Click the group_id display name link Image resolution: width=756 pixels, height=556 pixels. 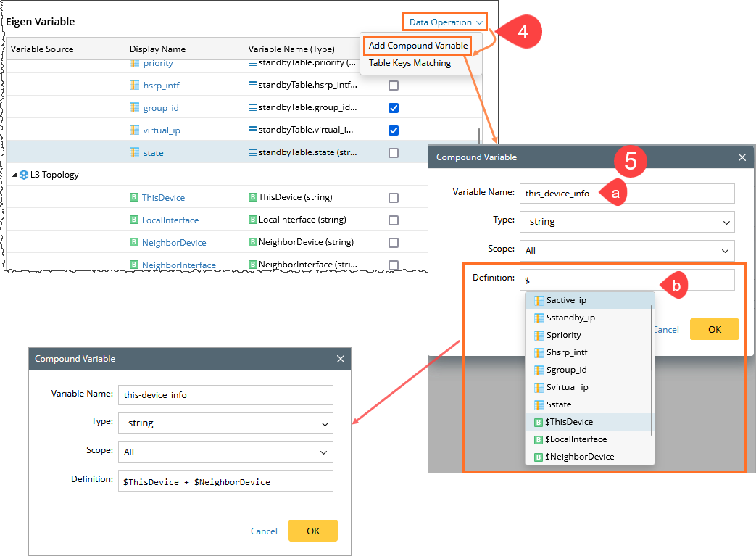click(161, 108)
